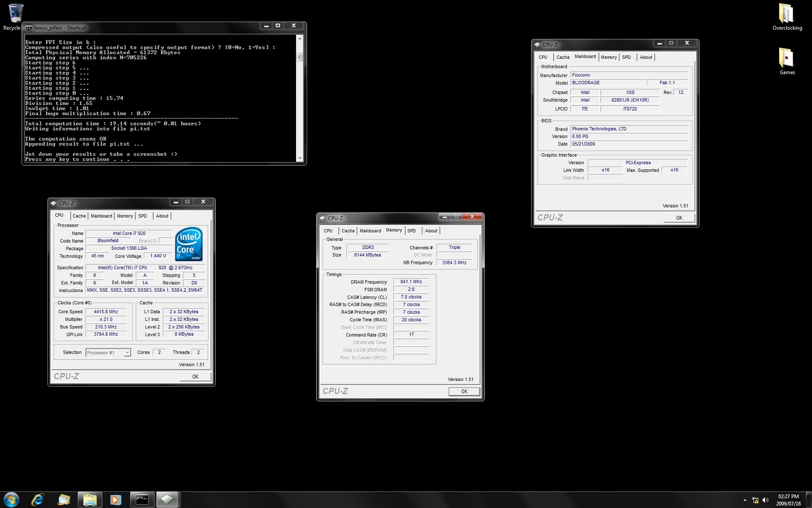
Task: Open Windows Explorer folder taskbar icon
Action: pos(90,500)
